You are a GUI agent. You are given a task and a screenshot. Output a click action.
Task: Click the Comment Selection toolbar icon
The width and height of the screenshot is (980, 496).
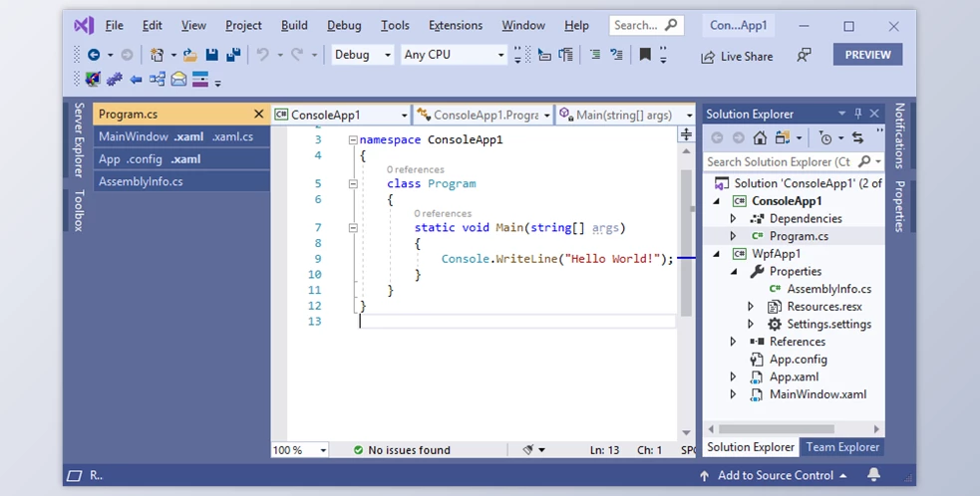pyautogui.click(x=616, y=55)
